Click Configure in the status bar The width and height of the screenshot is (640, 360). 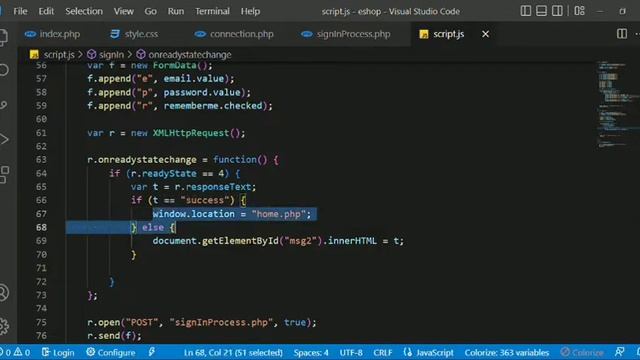point(111,352)
